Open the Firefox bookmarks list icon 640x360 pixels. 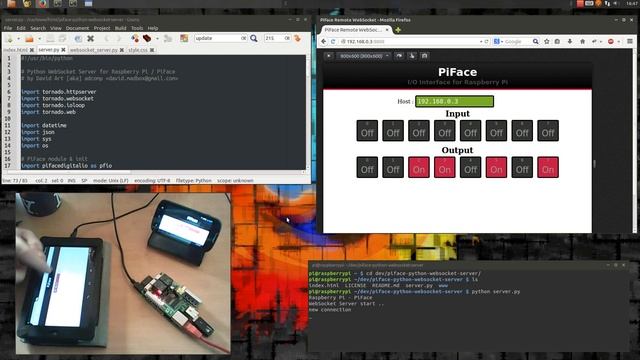coord(557,42)
